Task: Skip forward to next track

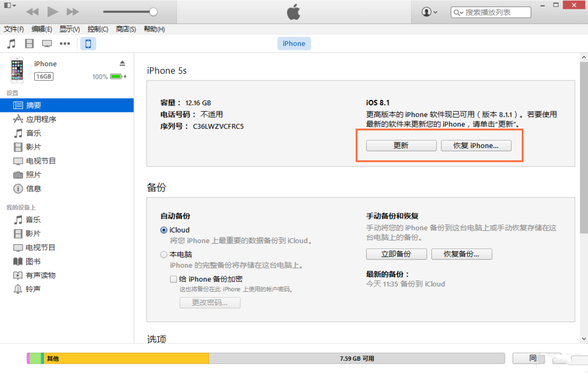Action: pos(73,12)
